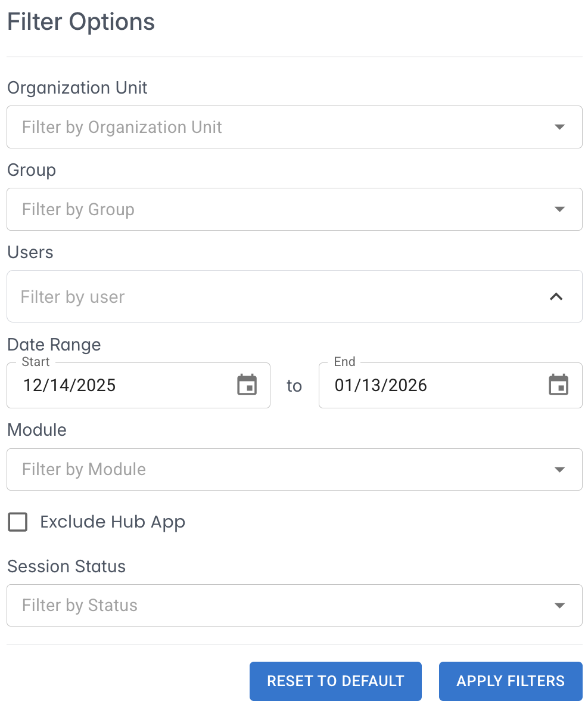Click the Start date value 12/14/2025
Viewport: 588px width, 707px height.
click(70, 385)
